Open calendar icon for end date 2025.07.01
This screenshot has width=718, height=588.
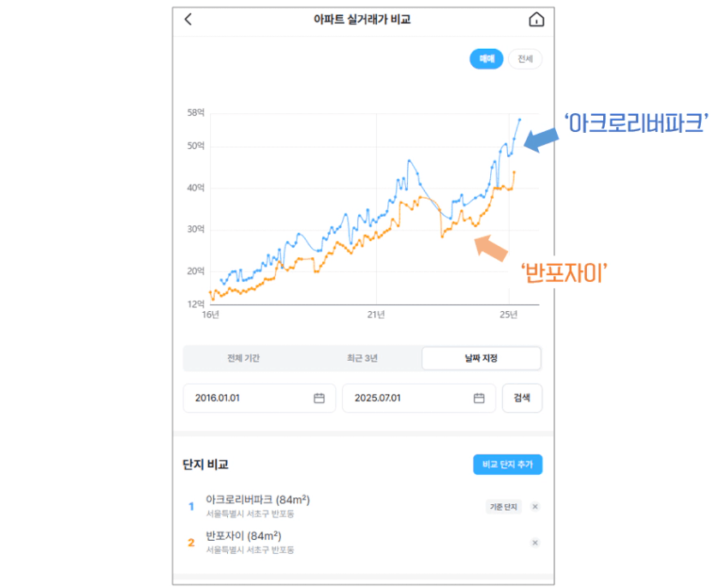(479, 399)
